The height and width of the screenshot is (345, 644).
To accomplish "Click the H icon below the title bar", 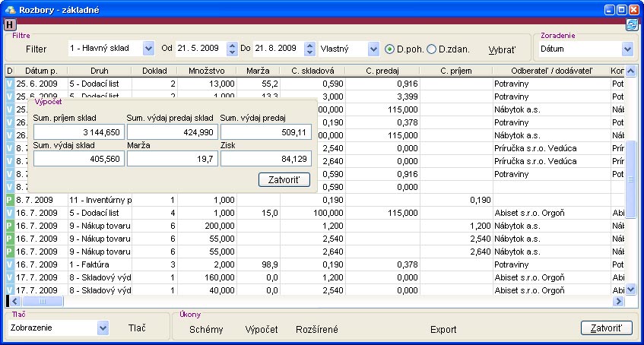I will pos(9,24).
